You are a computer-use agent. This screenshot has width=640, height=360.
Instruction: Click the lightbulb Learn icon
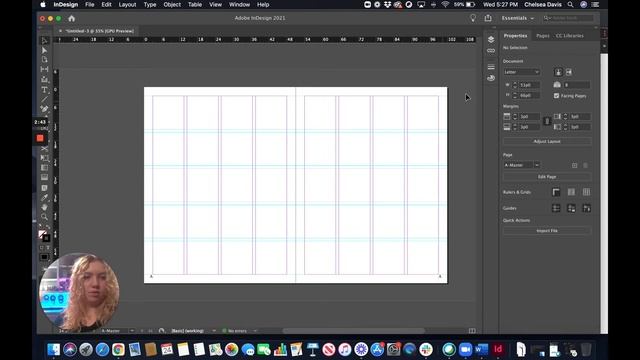[x=473, y=18]
